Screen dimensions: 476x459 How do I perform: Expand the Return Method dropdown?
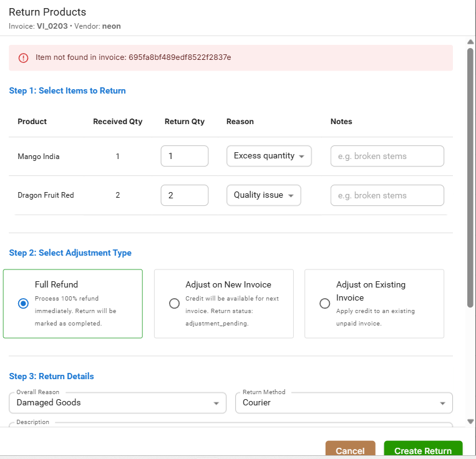[343, 403]
